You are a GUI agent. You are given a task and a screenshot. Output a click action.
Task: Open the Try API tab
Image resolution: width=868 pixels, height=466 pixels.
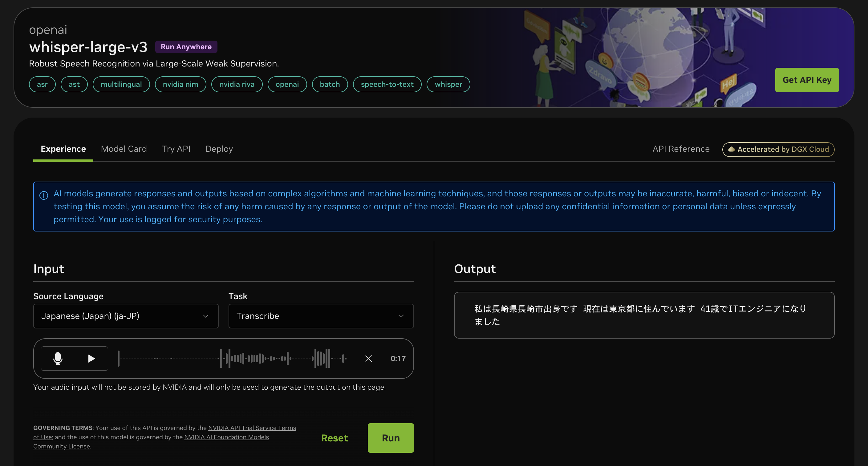(176, 149)
